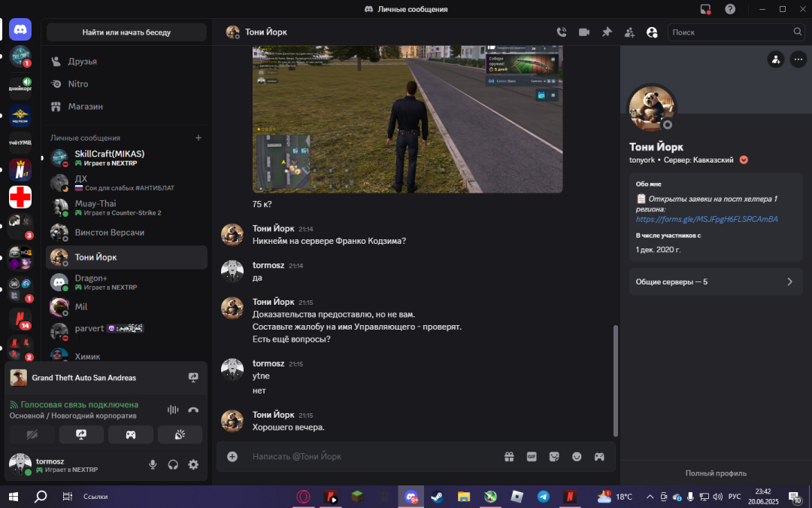Click the search magnifier icon
Viewport: 812px width, 508px height.
798,32
